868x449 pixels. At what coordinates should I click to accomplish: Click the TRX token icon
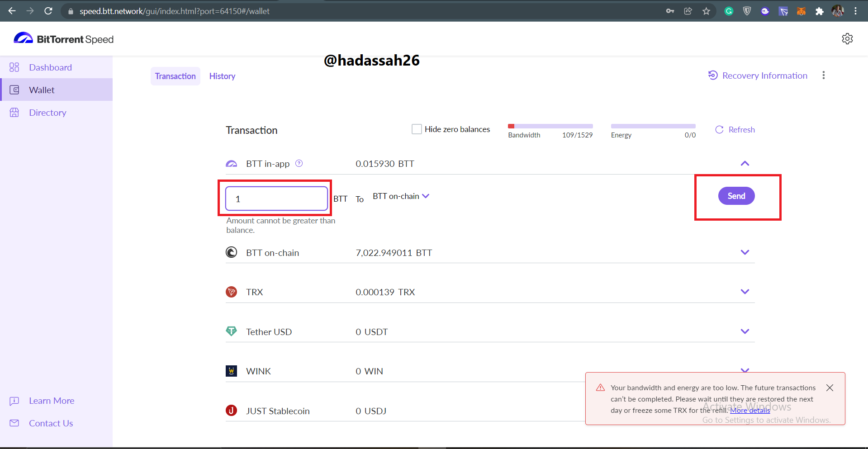231,292
